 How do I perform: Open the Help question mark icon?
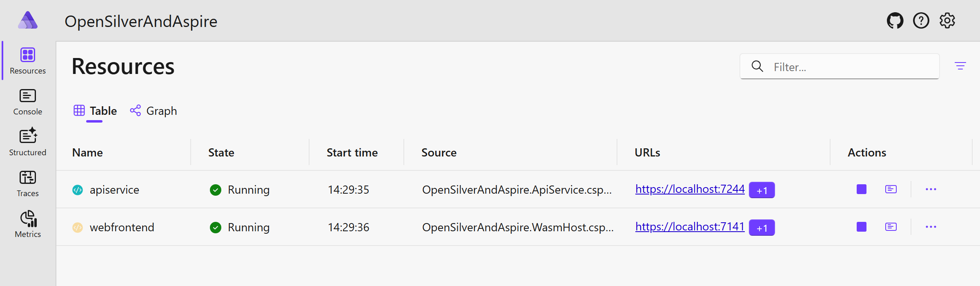[921, 20]
